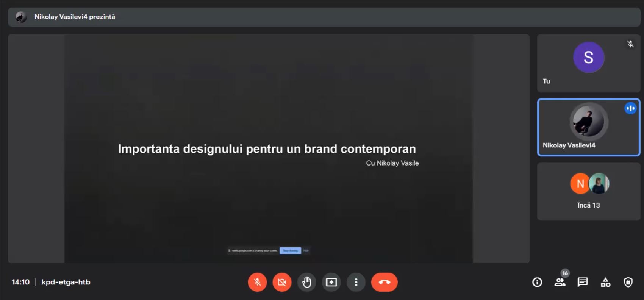This screenshot has width=644, height=300.
Task: Click the meeting code kpd-etga-htb
Action: [x=66, y=282]
